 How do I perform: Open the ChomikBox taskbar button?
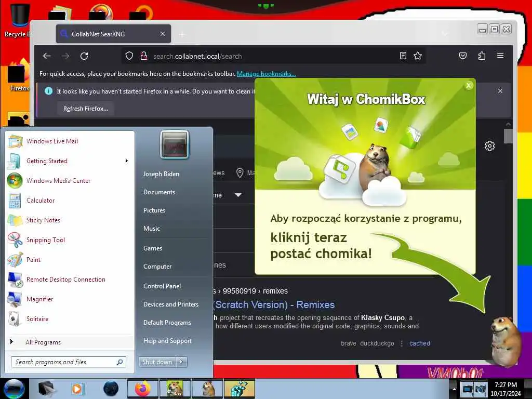pyautogui.click(x=175, y=389)
